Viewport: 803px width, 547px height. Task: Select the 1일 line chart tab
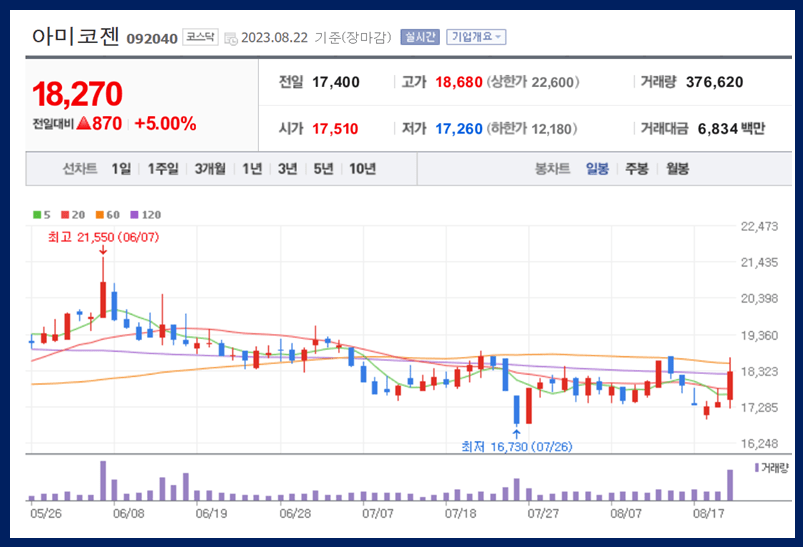click(121, 169)
